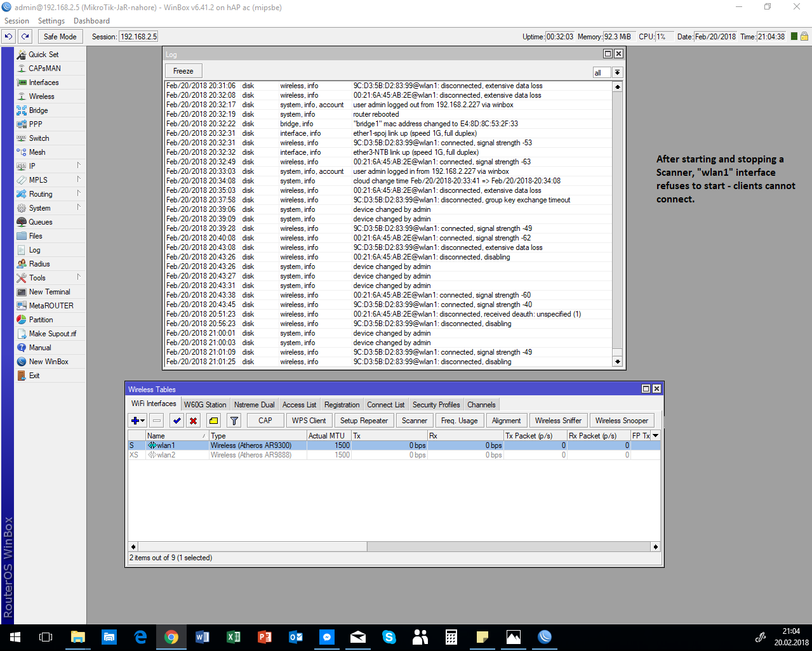This screenshot has width=812, height=651.
Task: Open the Bridge section from the sidebar
Action: (39, 110)
